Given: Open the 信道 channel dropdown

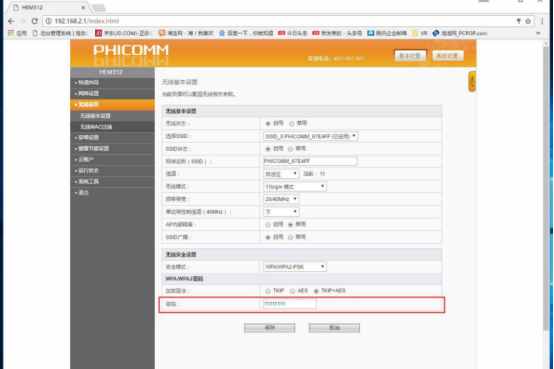Looking at the screenshot, I should coord(281,174).
